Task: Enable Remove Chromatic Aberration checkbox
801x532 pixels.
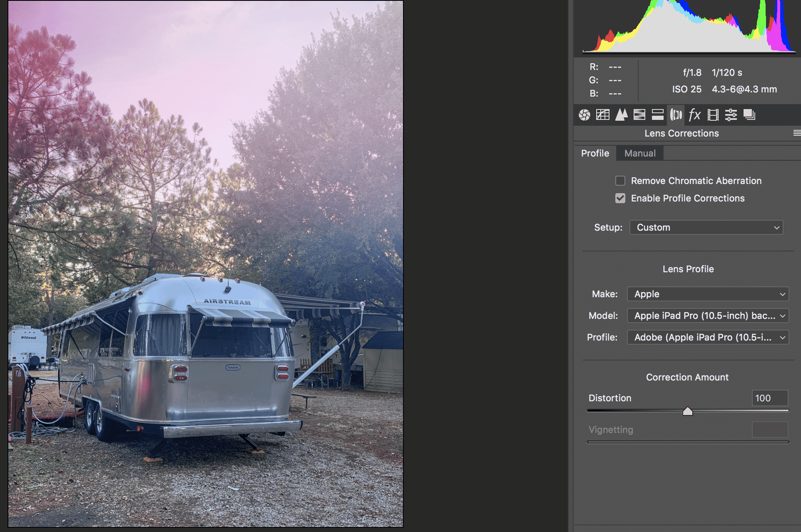Action: coord(620,181)
